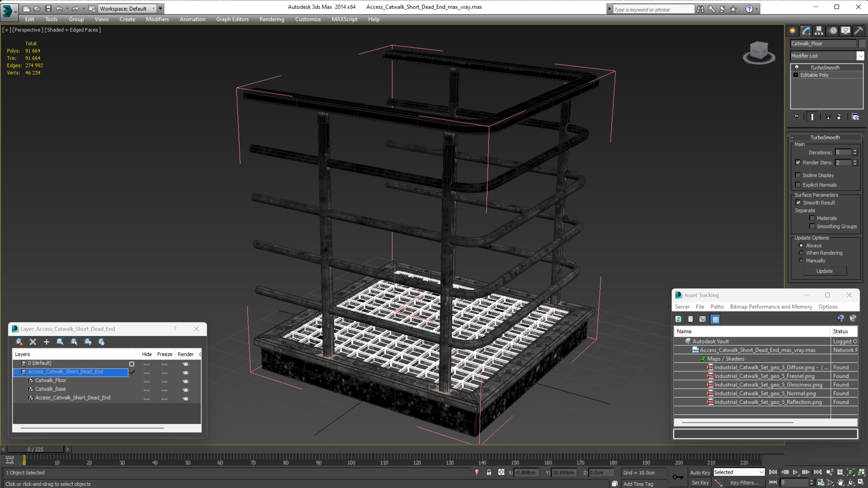Click Iterations spinner arrows

[x=855, y=152]
